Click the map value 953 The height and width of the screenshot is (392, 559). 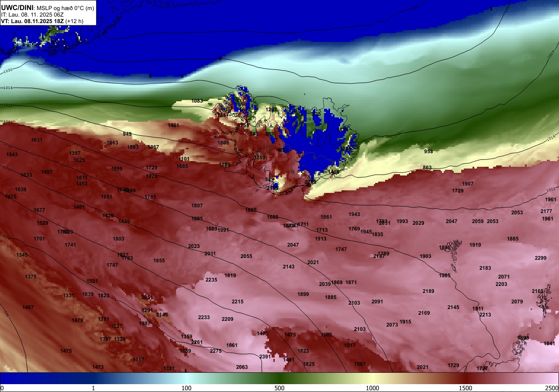[x=428, y=151]
